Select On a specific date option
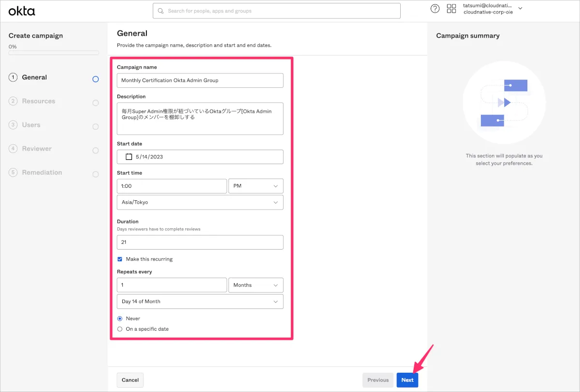Viewport: 580px width, 392px height. (x=120, y=329)
